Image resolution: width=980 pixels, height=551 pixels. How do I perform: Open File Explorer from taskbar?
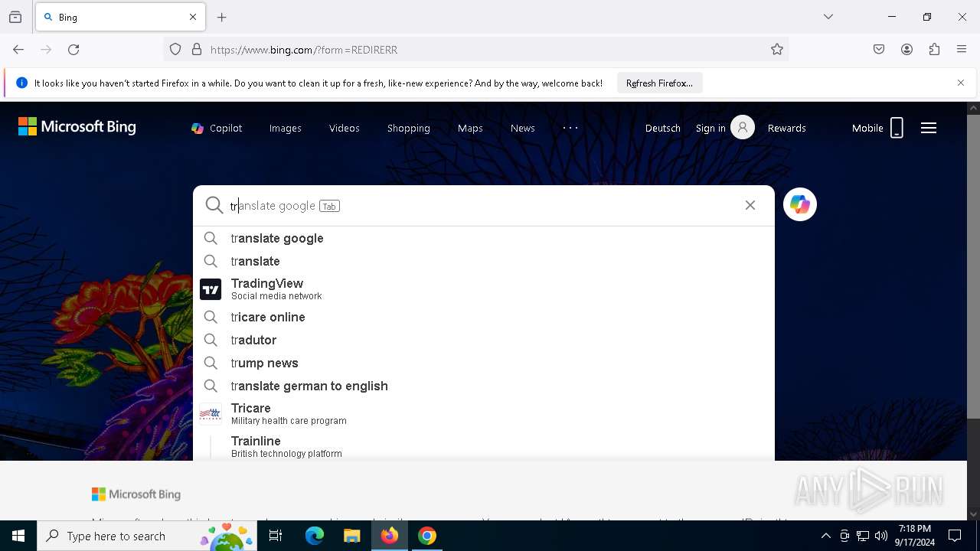[351, 536]
